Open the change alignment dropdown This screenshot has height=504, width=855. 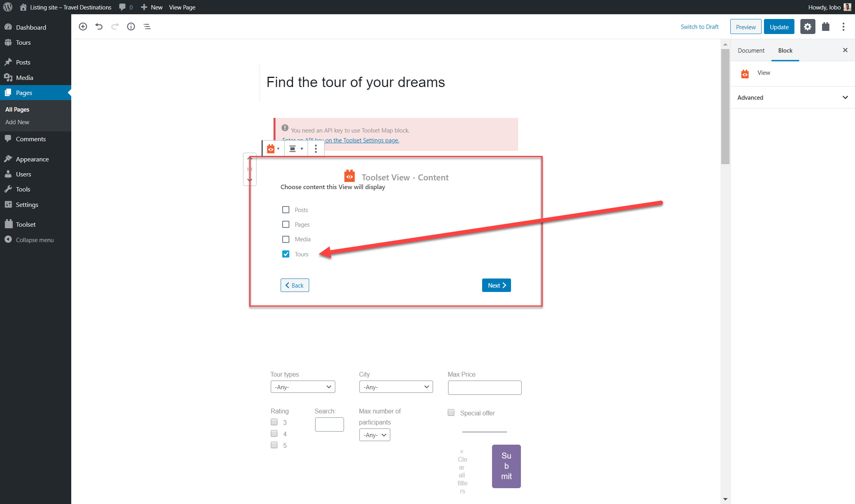(x=296, y=149)
